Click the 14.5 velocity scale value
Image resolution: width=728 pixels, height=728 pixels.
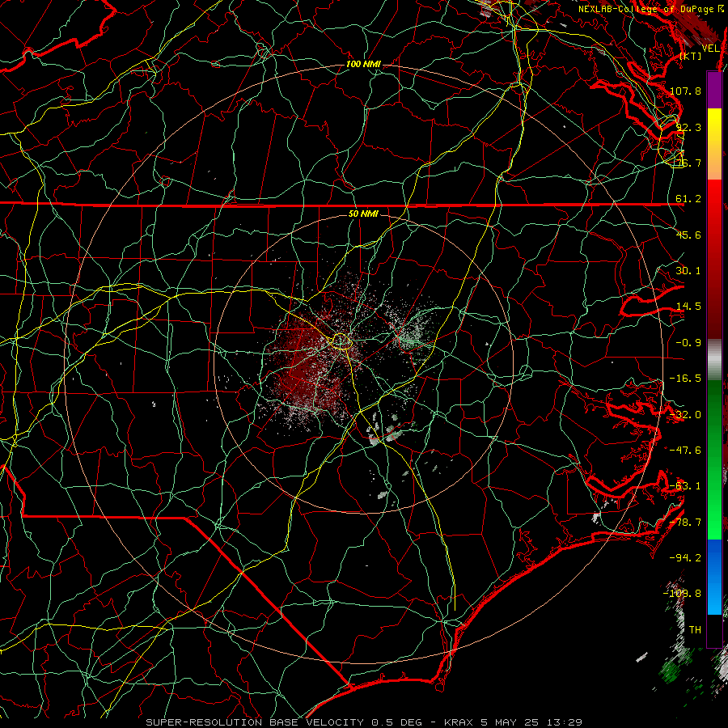[688, 307]
